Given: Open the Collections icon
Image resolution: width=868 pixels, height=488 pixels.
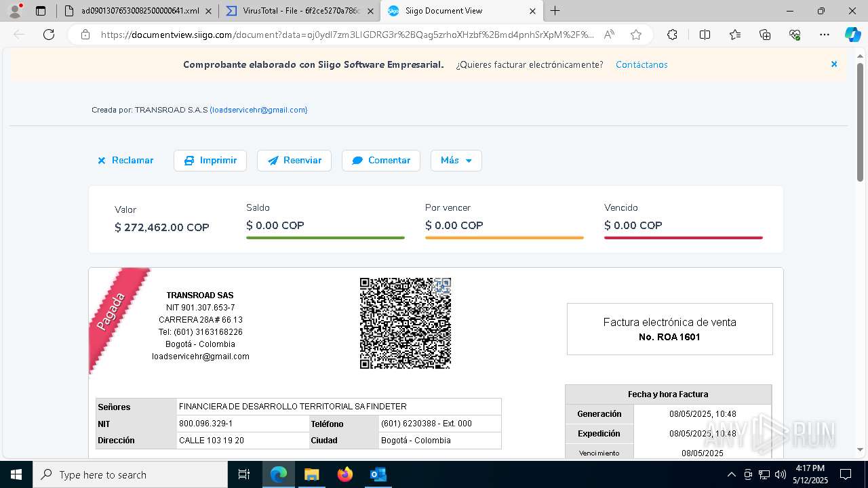Looking at the screenshot, I should point(765,35).
